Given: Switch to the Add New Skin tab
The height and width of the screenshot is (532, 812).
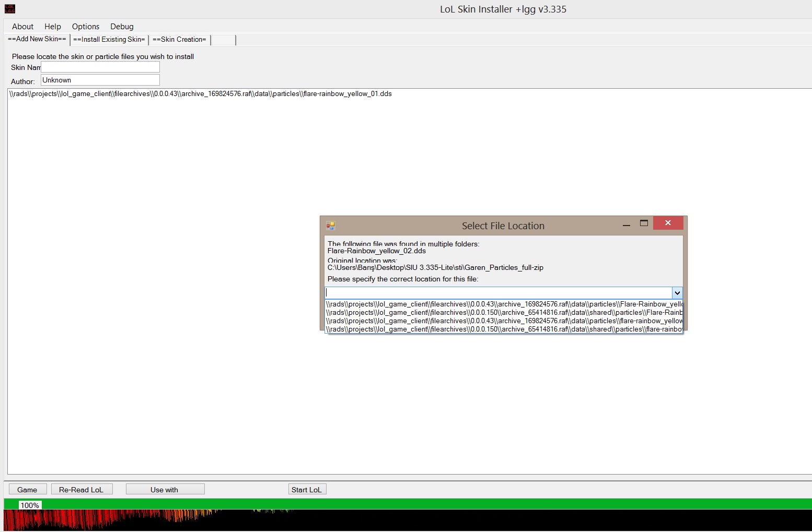Looking at the screenshot, I should pyautogui.click(x=37, y=39).
